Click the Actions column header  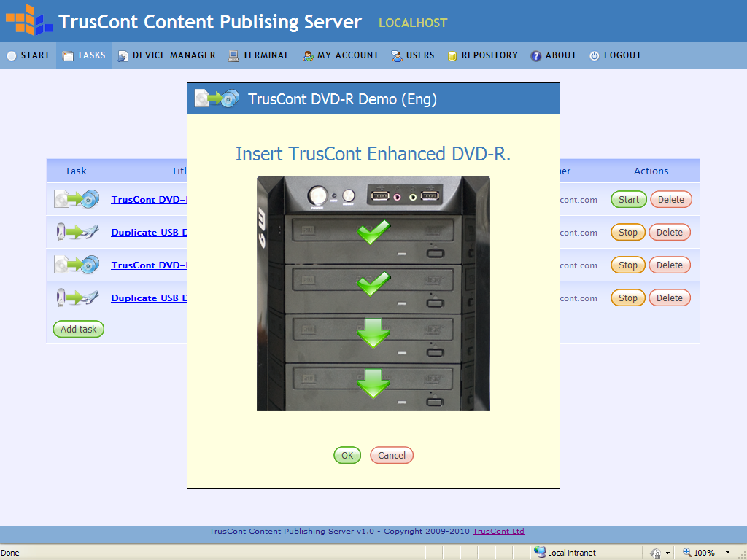651,171
